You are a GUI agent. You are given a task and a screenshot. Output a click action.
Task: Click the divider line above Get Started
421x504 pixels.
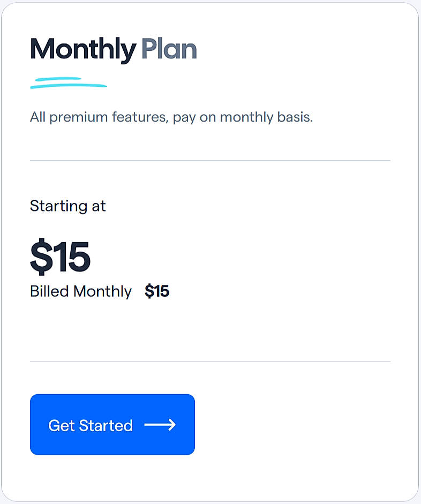(210, 362)
